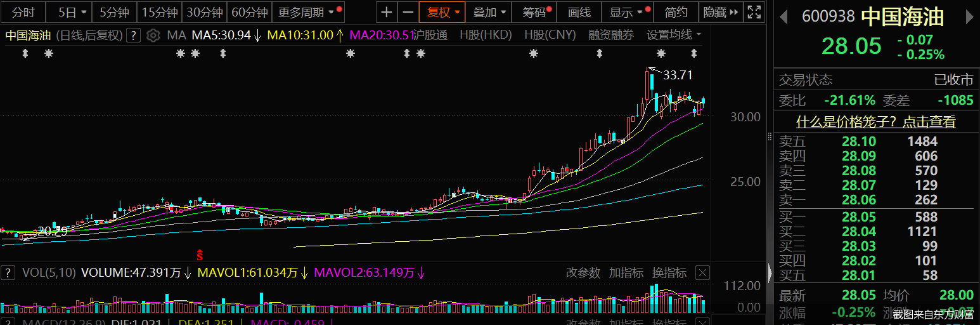The width and height of the screenshot is (980, 325).
Task: Select the 15分钟 period
Action: (159, 12)
